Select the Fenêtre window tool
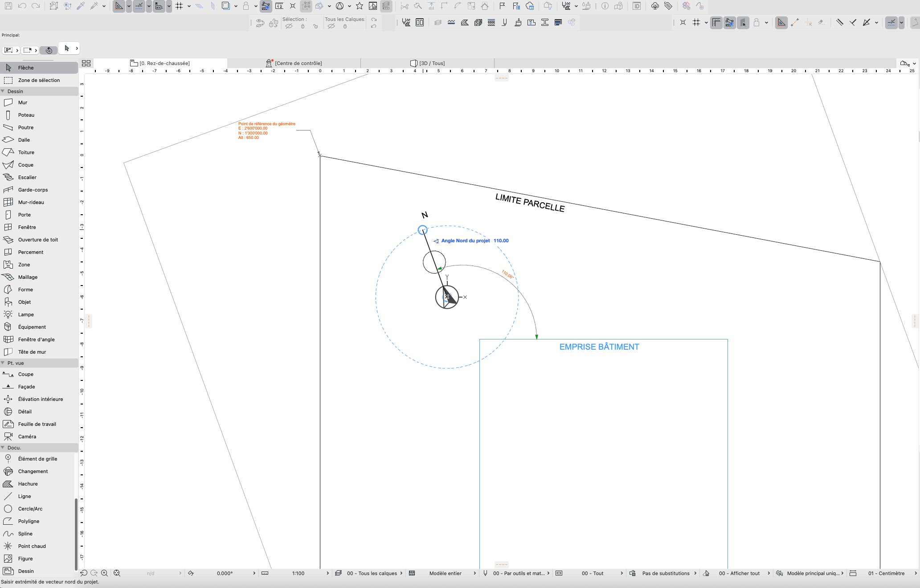 click(39, 227)
